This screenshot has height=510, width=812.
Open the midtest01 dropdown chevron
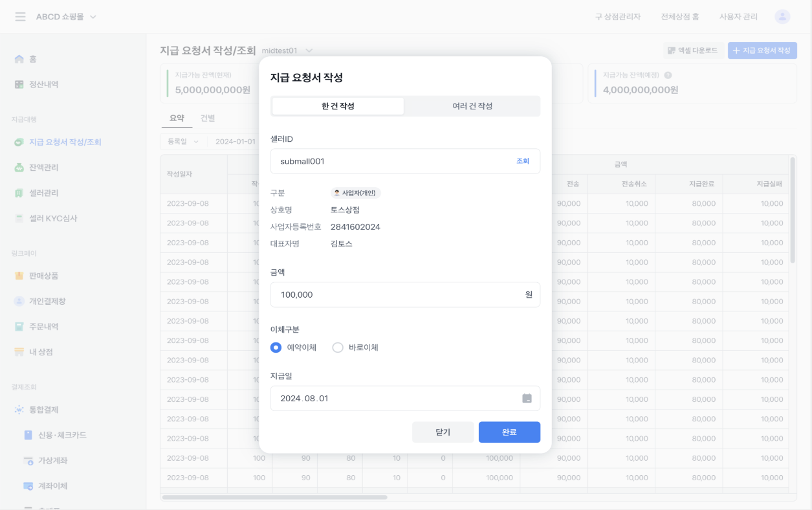click(x=309, y=50)
